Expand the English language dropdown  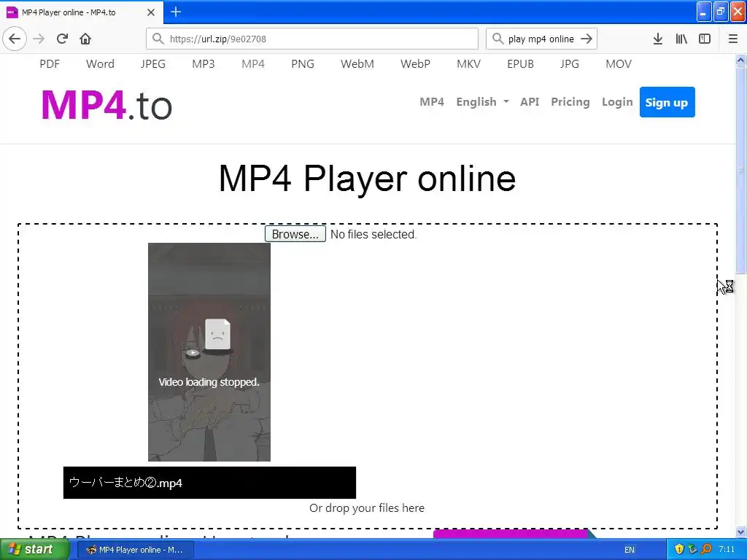(483, 102)
